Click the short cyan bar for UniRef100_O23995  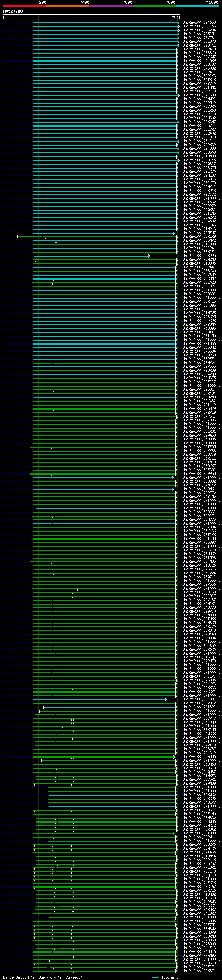tap(92, 256)
